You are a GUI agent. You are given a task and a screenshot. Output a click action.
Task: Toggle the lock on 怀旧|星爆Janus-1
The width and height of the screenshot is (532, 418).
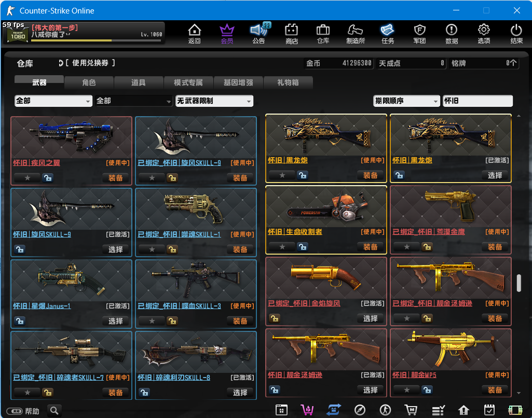click(20, 321)
